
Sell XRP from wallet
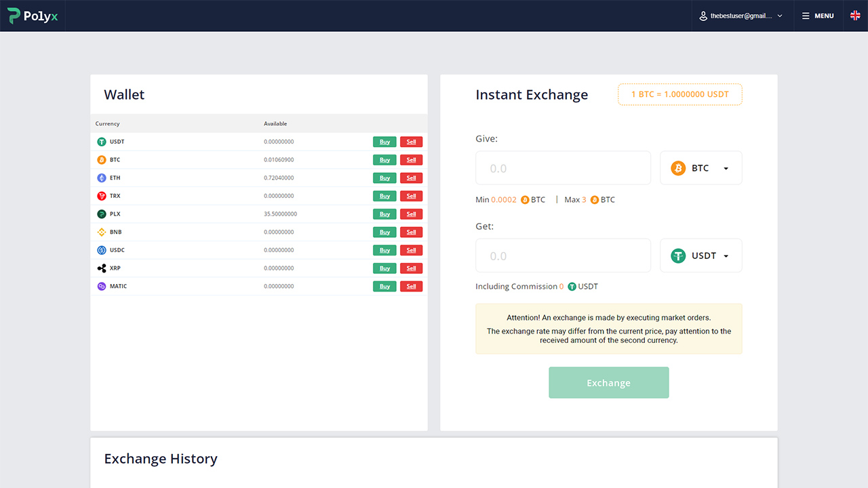[411, 268]
